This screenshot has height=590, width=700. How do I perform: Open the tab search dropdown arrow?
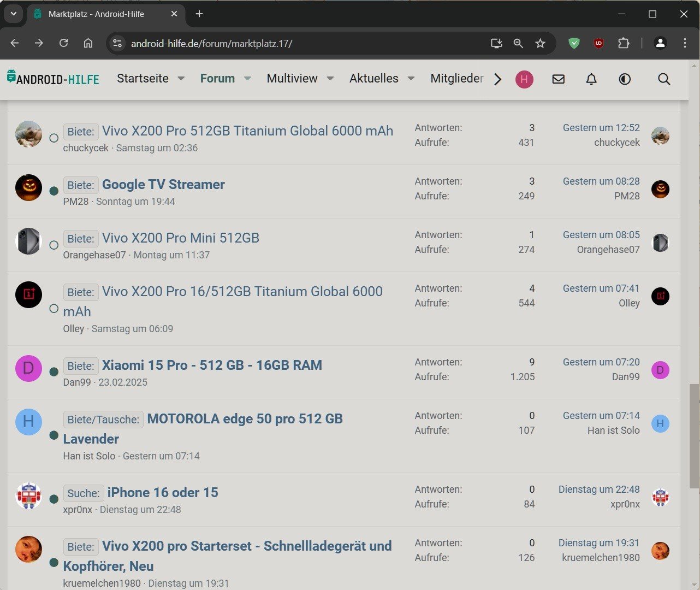click(14, 14)
